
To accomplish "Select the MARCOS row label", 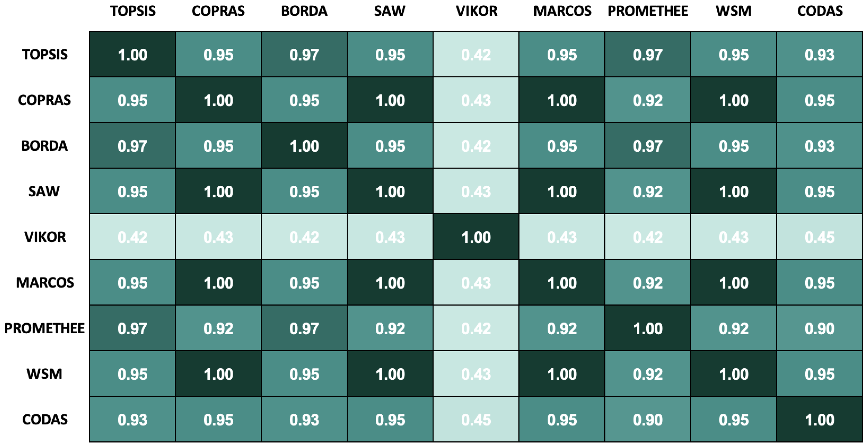I will click(x=45, y=282).
